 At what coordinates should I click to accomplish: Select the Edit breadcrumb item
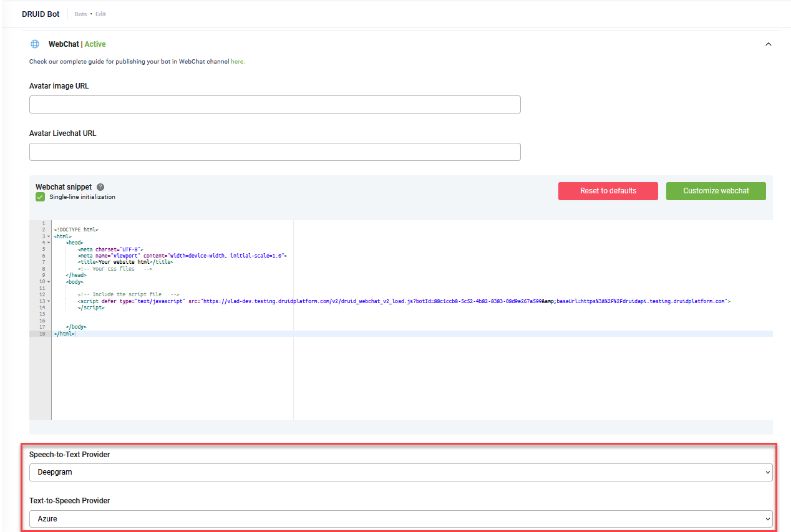point(100,14)
